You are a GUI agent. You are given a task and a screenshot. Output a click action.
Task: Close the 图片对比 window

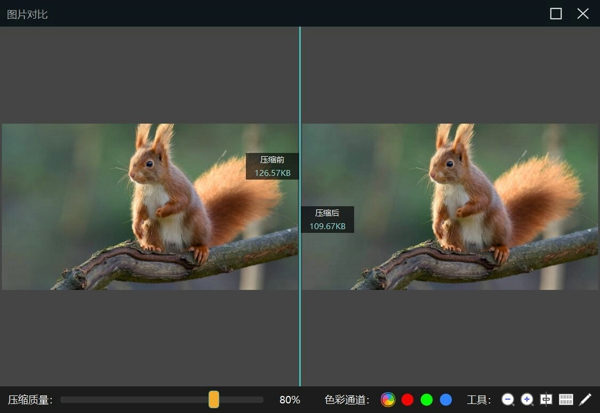[583, 13]
